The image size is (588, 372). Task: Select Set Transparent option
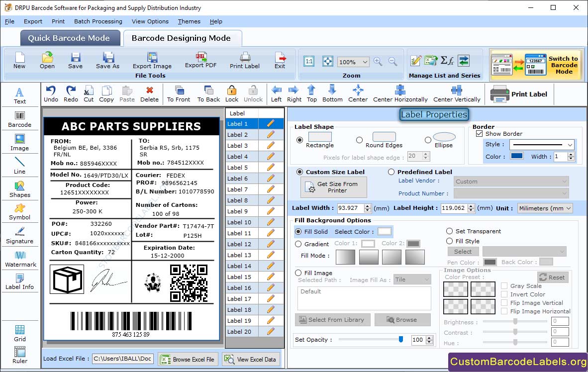click(449, 231)
